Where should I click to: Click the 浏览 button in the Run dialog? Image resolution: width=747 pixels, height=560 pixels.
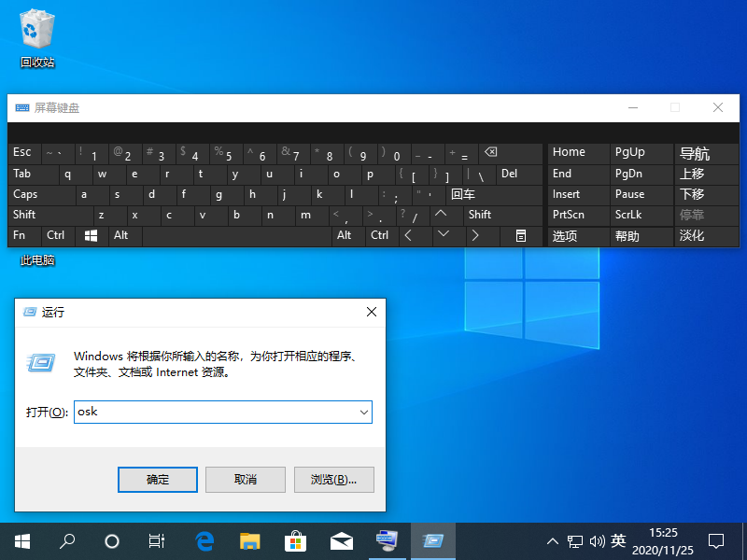(x=332, y=479)
